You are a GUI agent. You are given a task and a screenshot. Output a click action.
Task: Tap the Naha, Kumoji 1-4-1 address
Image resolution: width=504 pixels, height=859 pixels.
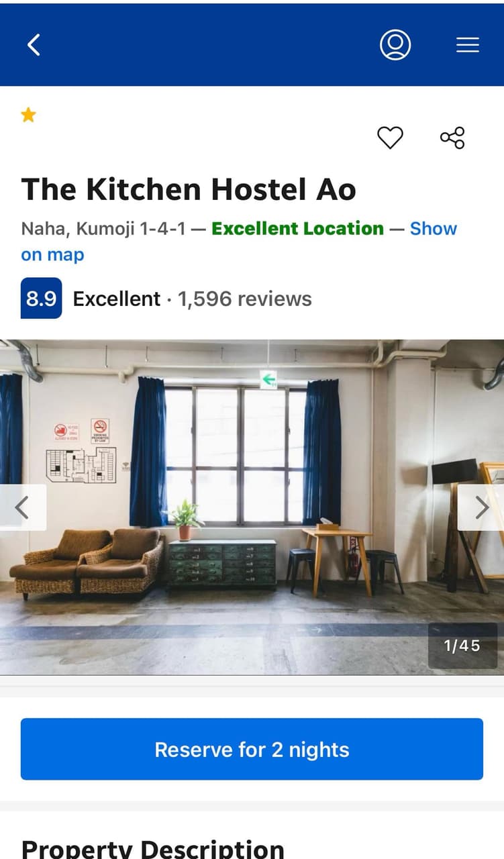[x=103, y=229]
